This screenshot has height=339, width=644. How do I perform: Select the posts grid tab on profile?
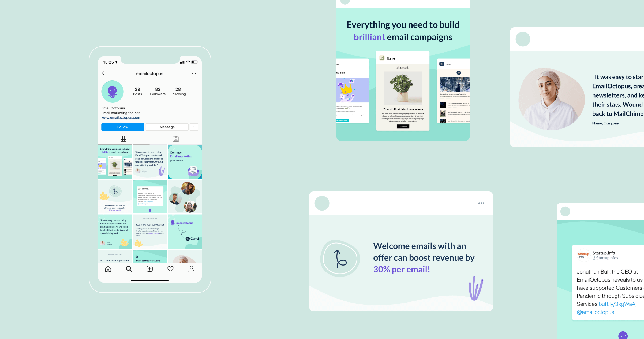click(x=123, y=139)
